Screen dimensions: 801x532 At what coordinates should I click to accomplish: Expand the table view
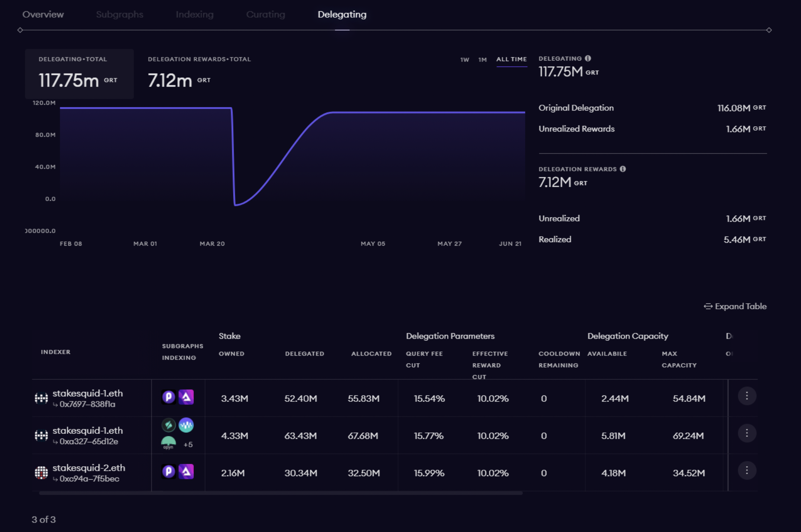pyautogui.click(x=735, y=306)
